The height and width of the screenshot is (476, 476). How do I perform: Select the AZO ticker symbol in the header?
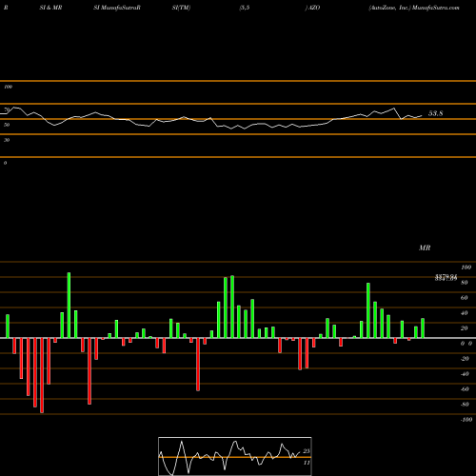314,8
